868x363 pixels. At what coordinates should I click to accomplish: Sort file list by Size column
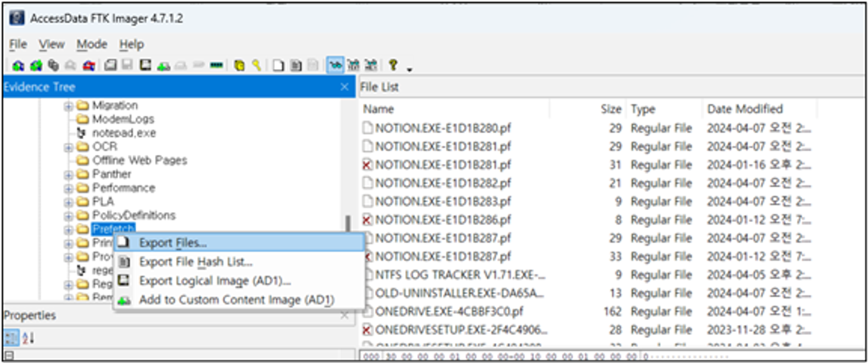(x=588, y=109)
